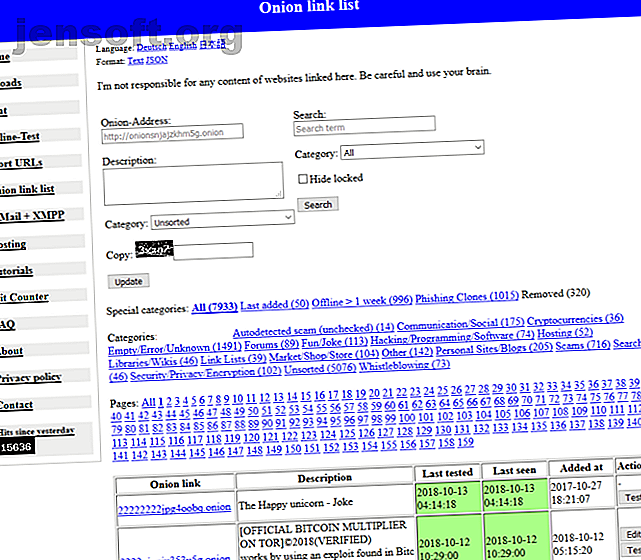Screen dimensions: 641x560
Task: Open Link Lists (39) category
Action: point(233,359)
